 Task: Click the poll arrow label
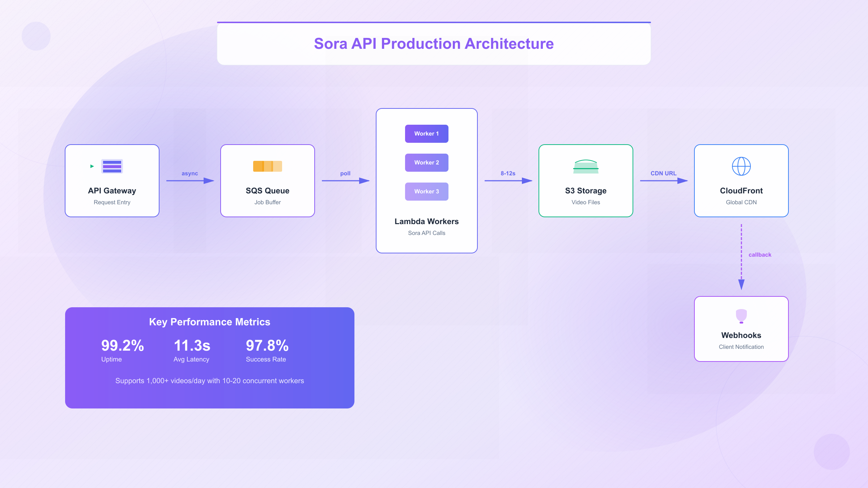(x=345, y=174)
